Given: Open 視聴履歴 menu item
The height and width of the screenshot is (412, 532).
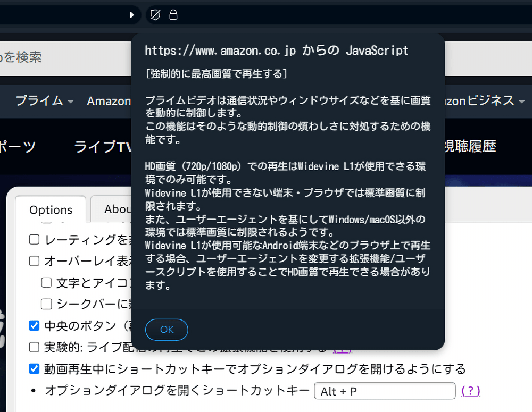Looking at the screenshot, I should tap(471, 147).
